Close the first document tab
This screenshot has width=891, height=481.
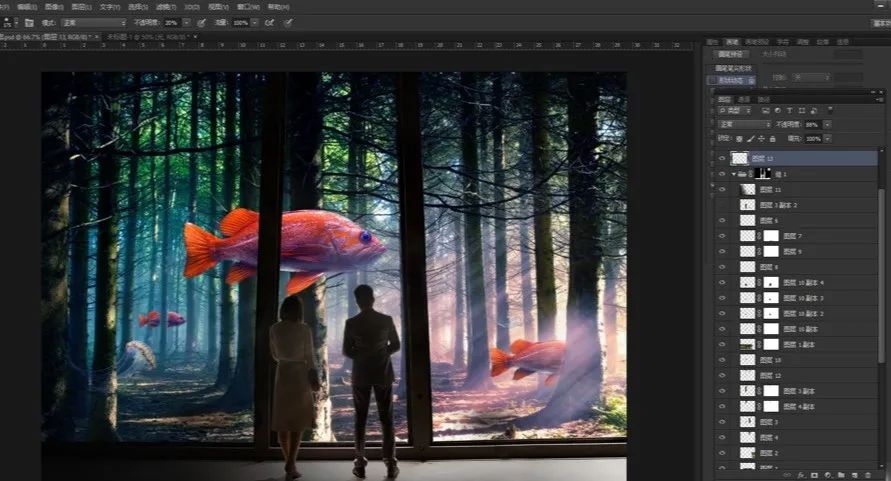[97, 36]
